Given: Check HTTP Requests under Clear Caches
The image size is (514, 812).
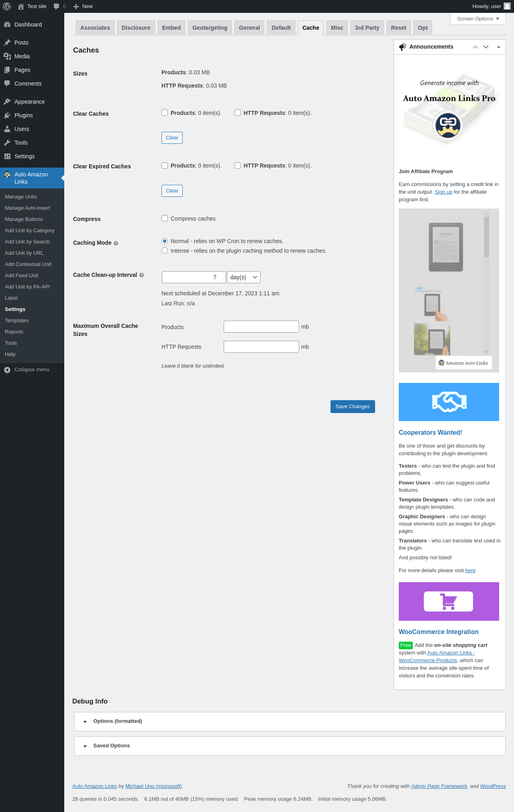Looking at the screenshot, I should coord(238,112).
